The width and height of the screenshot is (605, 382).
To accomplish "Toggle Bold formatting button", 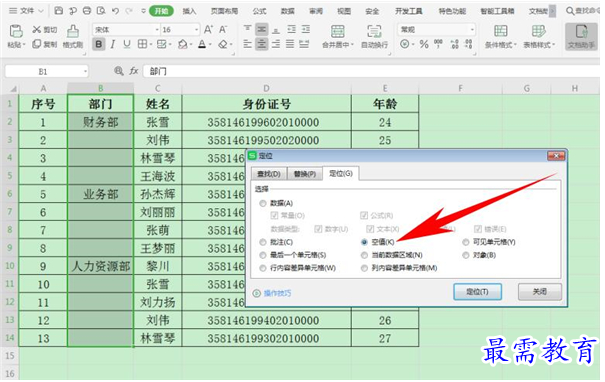I will [99, 44].
